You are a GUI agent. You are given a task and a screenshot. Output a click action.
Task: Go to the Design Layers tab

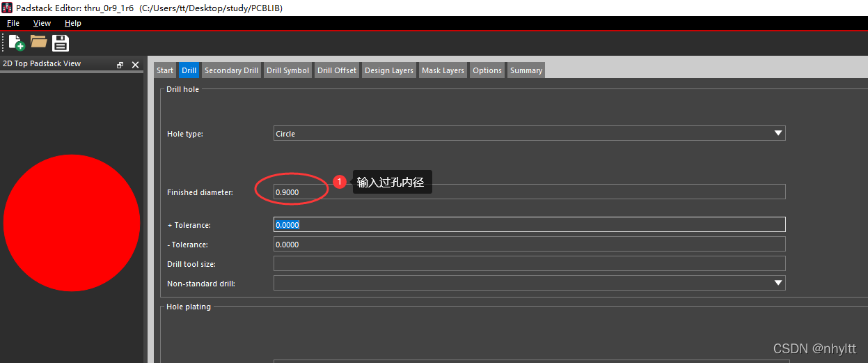pos(388,70)
